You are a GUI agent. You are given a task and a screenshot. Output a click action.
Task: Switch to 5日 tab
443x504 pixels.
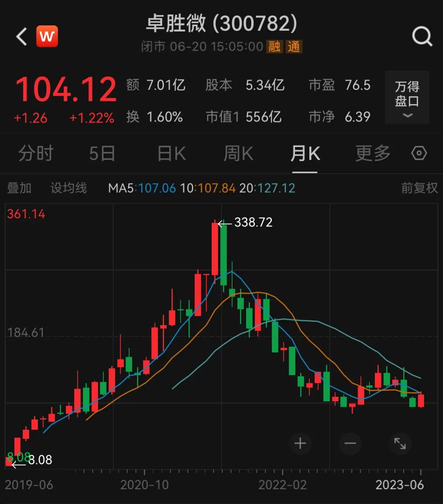tap(102, 153)
